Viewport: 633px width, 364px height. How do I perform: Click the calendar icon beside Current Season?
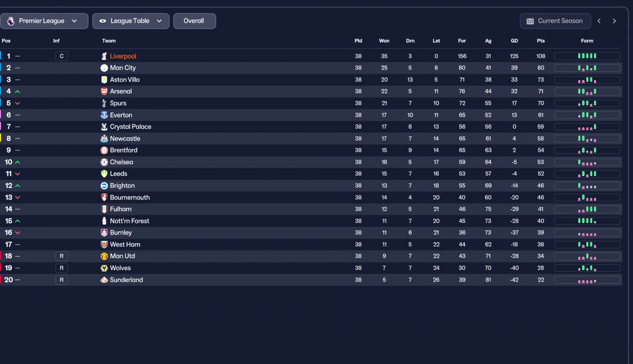[530, 21]
